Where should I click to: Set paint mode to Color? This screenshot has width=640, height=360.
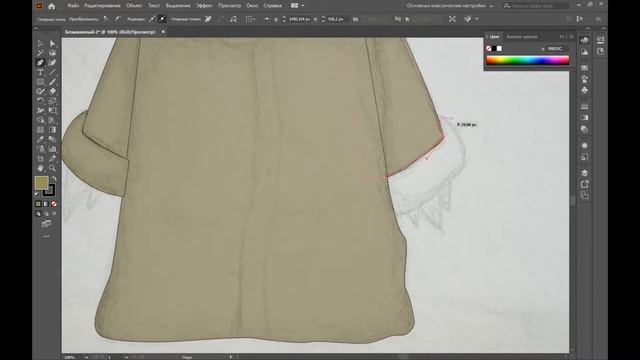point(38,204)
